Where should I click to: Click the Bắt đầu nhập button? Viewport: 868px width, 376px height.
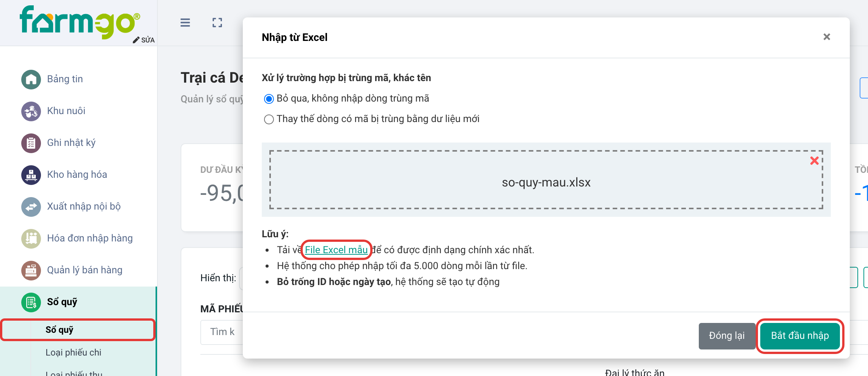pyautogui.click(x=800, y=336)
